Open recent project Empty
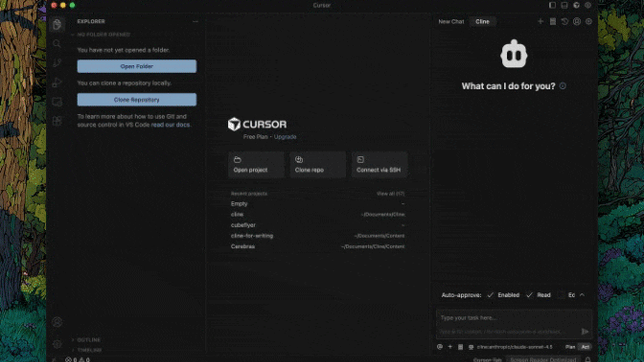Viewport: 644px width, 362px height. click(x=318, y=204)
